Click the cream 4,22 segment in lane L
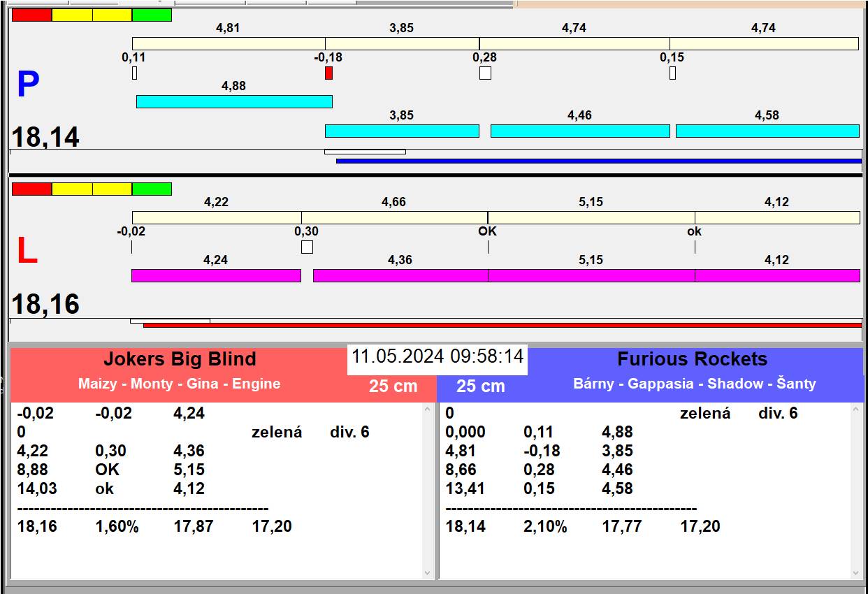Screen dimensions: 868x594 (217, 217)
